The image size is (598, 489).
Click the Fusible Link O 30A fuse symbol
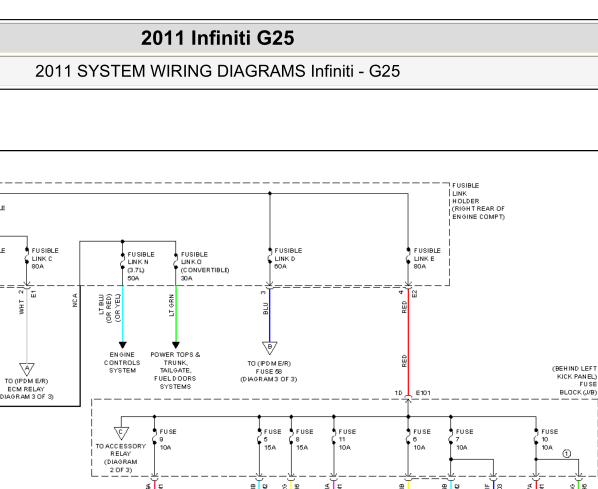[176, 262]
